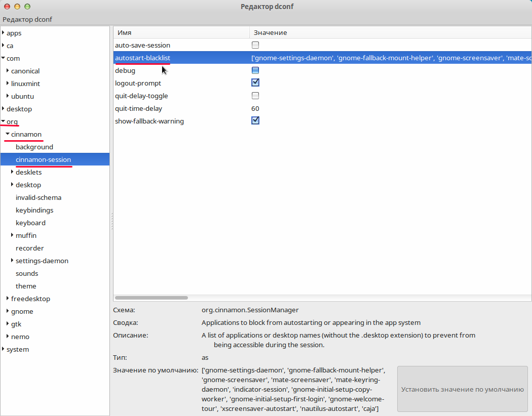The image size is (532, 416).
Task: Expand the muffin node arrow
Action: 12,235
